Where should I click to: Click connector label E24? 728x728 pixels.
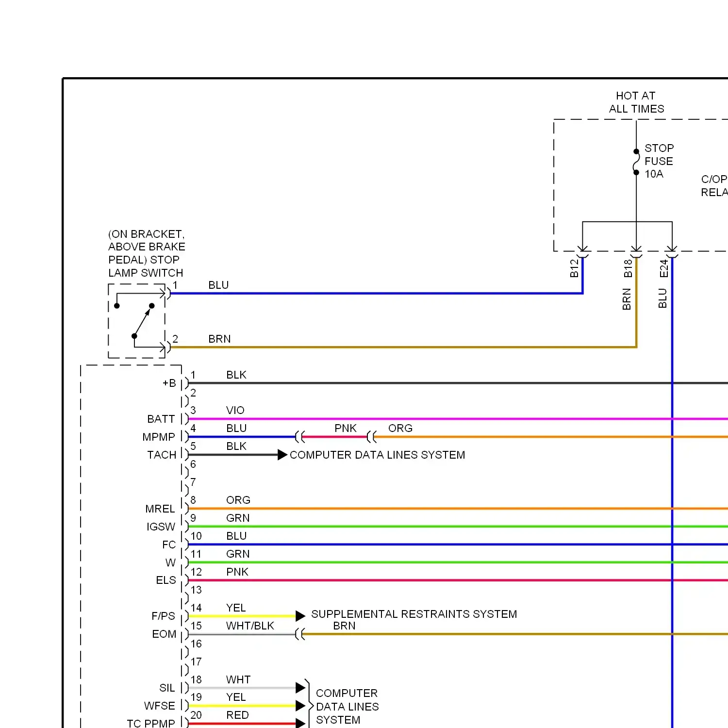click(x=664, y=268)
